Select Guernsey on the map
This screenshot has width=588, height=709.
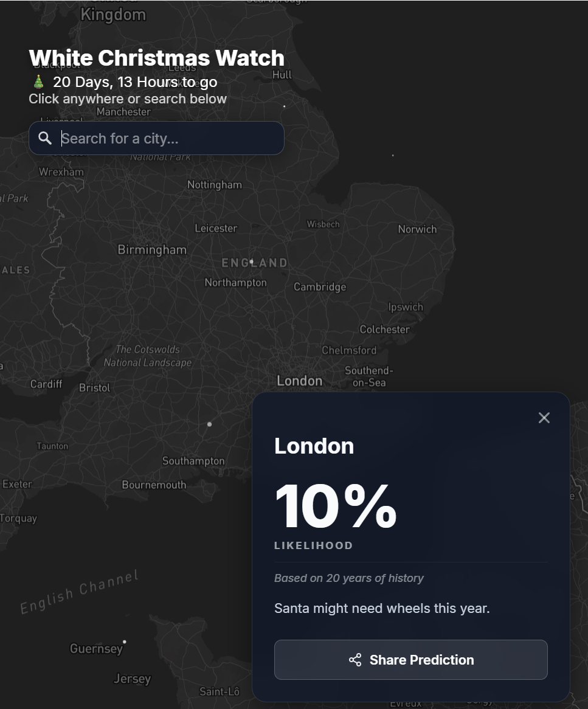pos(96,649)
